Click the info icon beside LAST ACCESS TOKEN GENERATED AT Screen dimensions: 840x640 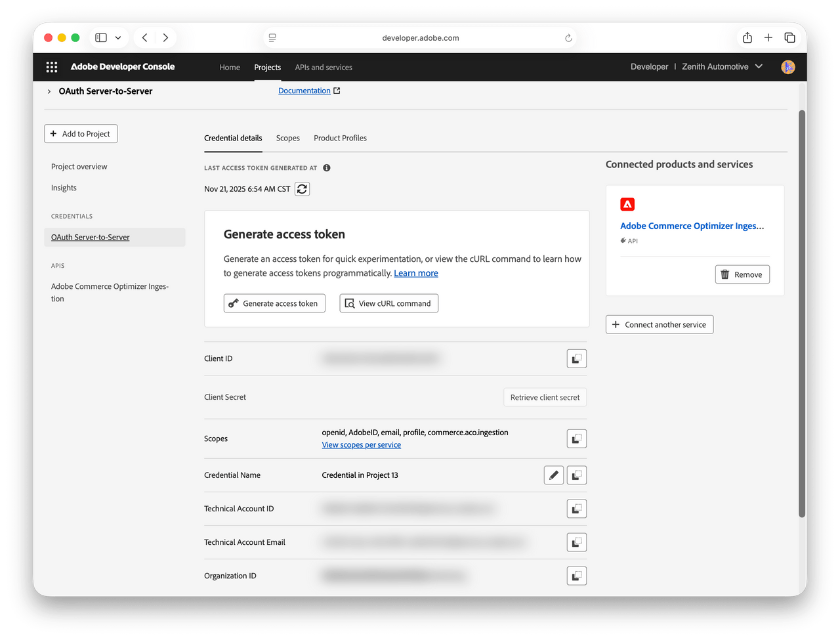click(x=326, y=167)
